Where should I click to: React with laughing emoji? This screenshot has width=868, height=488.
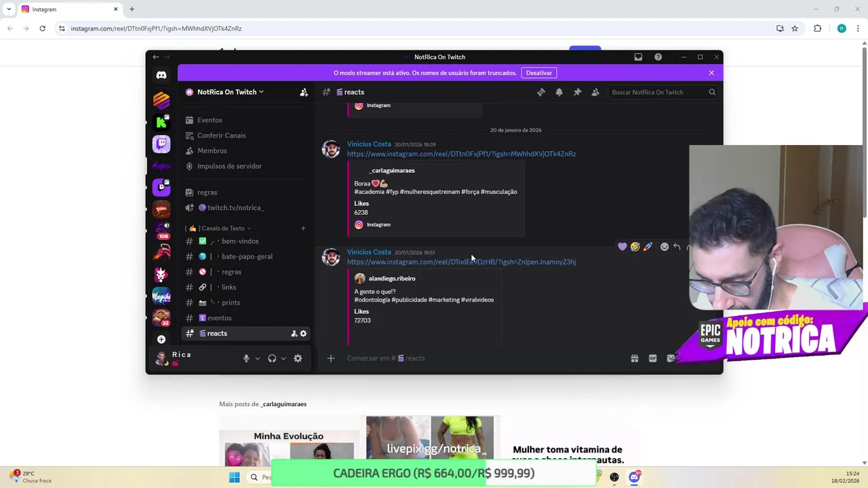point(635,247)
